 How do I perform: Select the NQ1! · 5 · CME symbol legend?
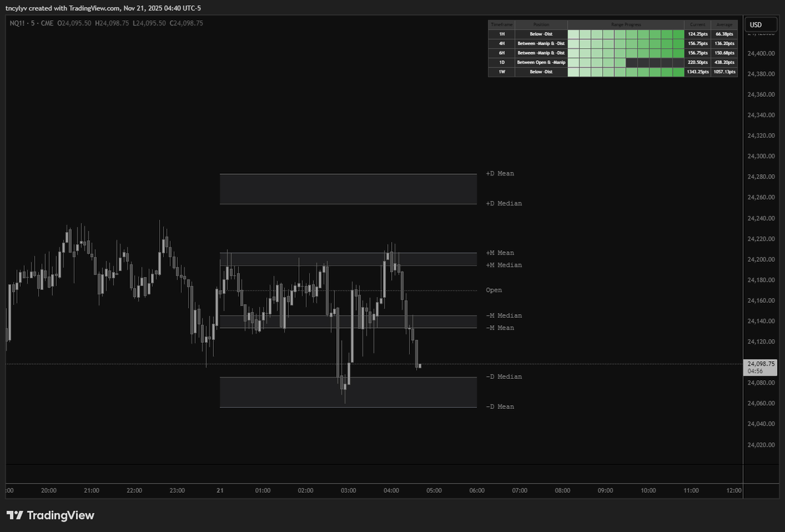(32, 23)
